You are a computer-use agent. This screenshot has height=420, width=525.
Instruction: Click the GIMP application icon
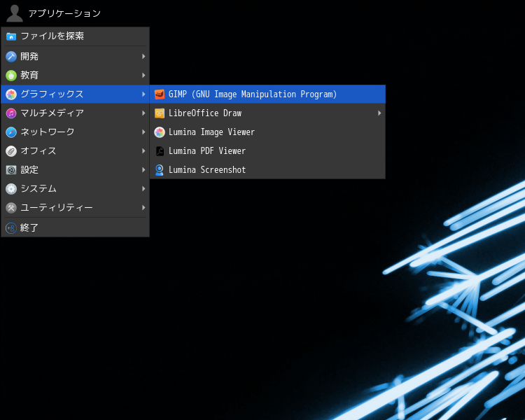tap(160, 94)
